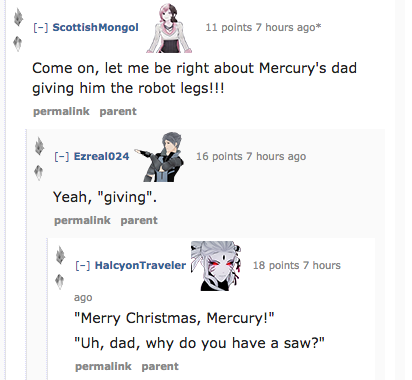
Task: Go to parent of ScottishMongol's comment
Action: tap(118, 111)
